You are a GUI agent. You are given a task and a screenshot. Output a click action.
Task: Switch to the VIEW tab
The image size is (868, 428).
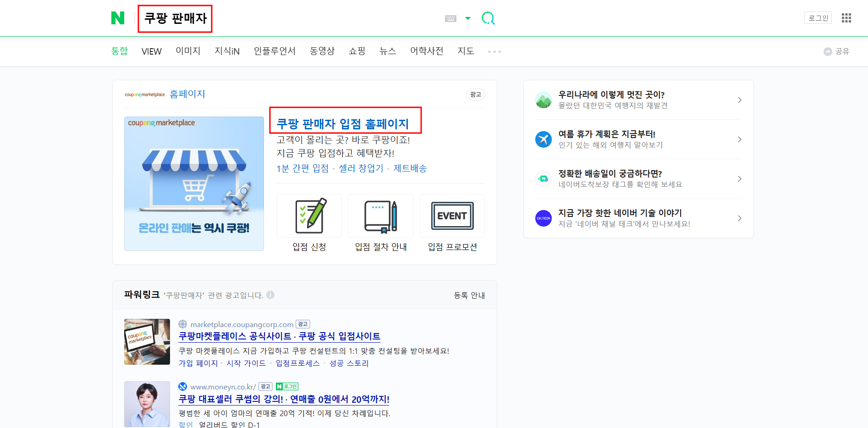151,51
